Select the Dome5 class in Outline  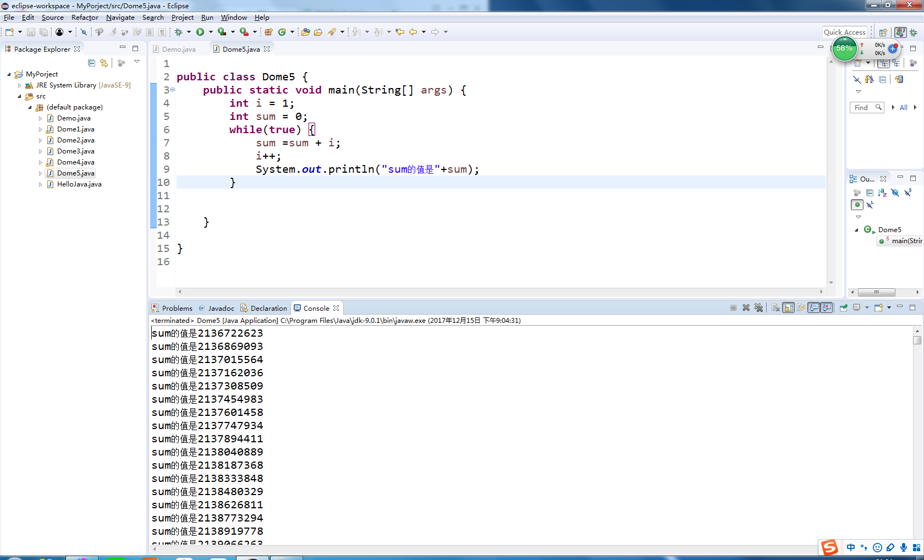coord(889,230)
